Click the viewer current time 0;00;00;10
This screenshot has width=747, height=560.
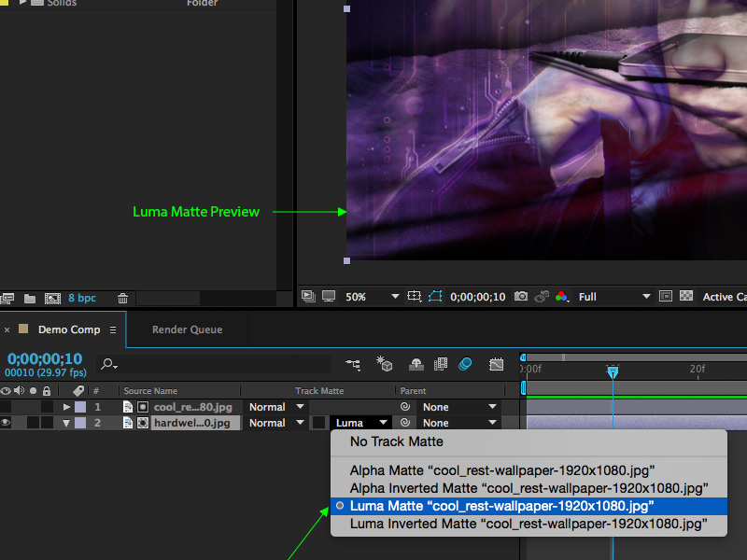[x=478, y=297]
